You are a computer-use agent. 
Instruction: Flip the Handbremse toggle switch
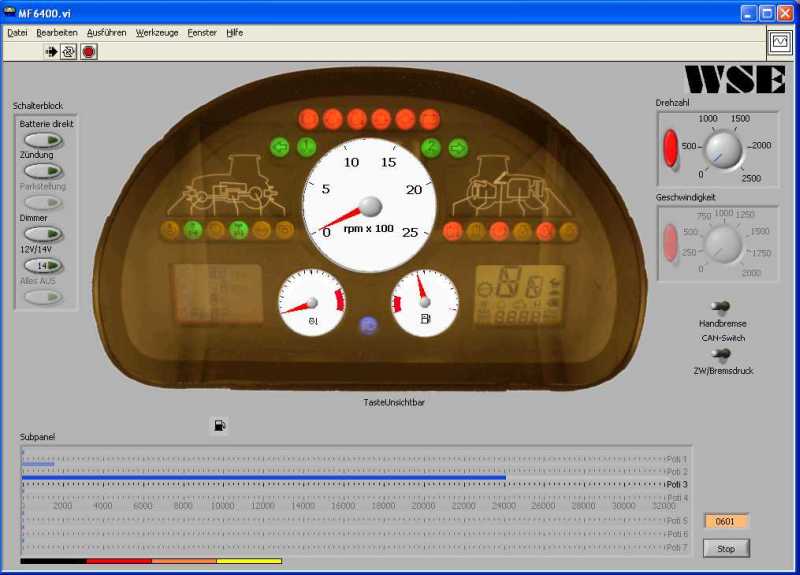[720, 308]
